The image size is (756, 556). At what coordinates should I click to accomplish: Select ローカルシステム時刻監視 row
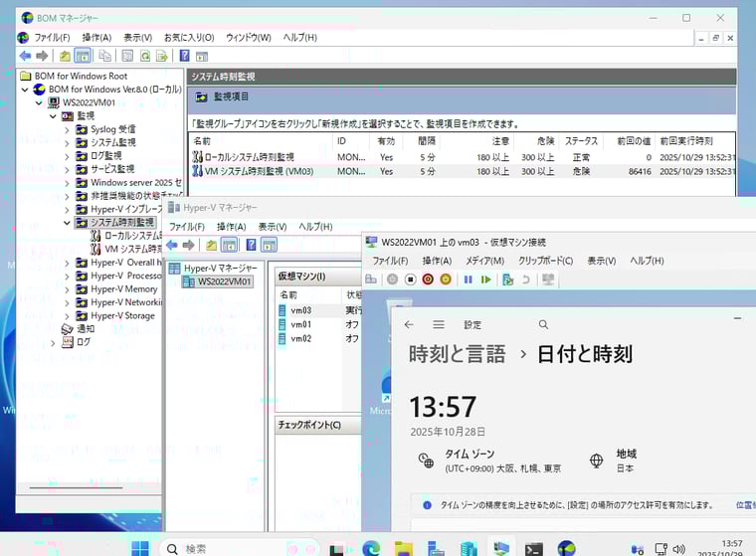click(x=463, y=157)
